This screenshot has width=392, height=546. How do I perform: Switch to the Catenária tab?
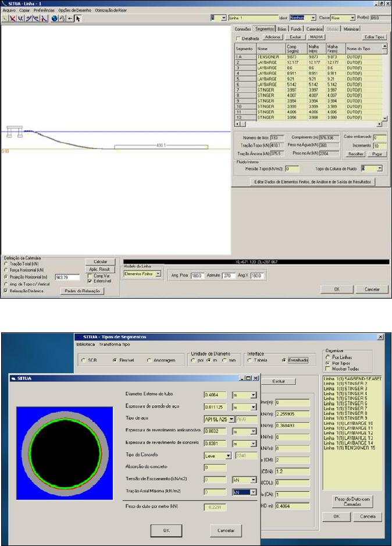315,28
